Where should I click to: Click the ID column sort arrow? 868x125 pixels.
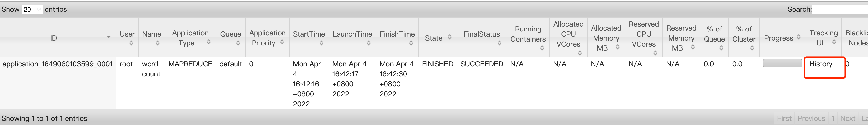109,37
